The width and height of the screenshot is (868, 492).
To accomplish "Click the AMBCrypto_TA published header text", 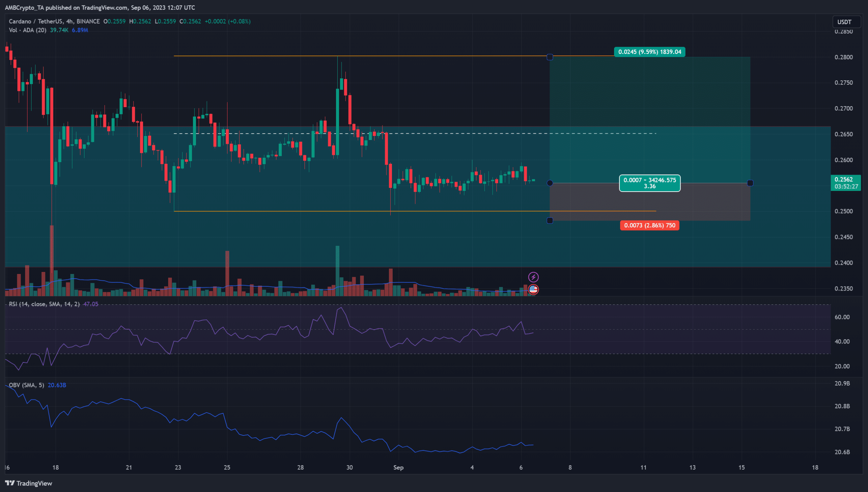I will (100, 7).
